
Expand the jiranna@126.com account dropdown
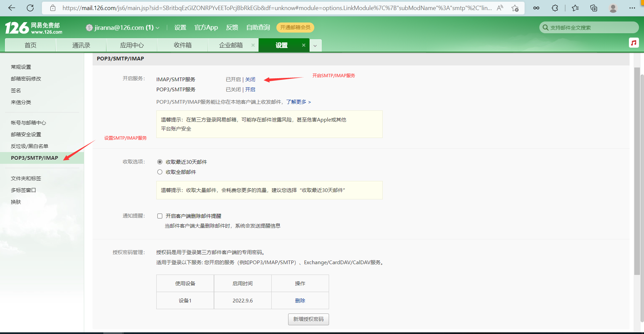coord(158,28)
